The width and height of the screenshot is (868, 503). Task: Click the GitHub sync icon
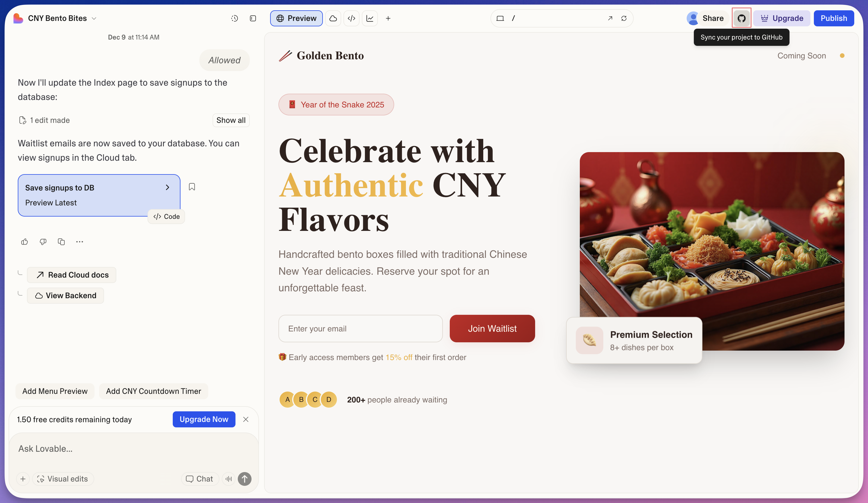click(x=741, y=18)
